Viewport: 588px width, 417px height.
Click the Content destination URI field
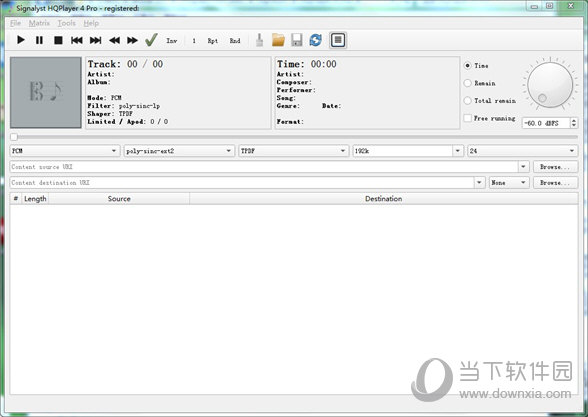click(x=242, y=183)
